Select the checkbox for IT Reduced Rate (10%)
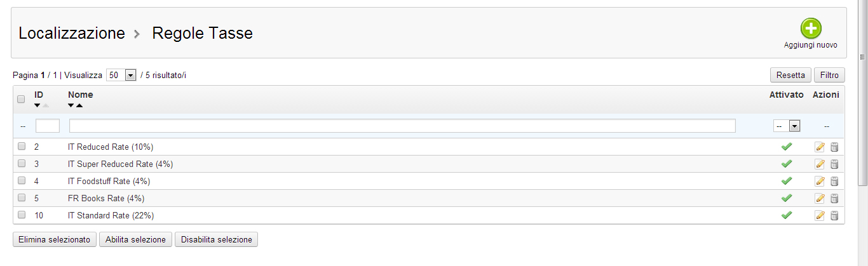Image resolution: width=868 pixels, height=266 pixels. coord(22,147)
